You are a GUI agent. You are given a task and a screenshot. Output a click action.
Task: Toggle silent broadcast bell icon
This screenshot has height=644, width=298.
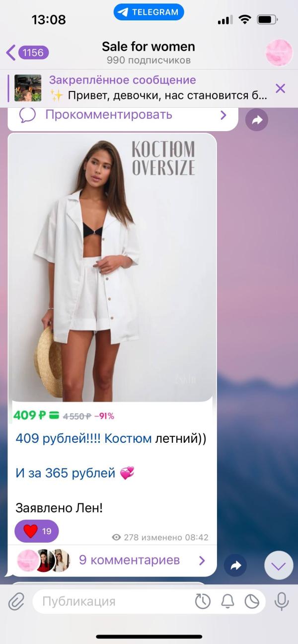[x=227, y=602]
